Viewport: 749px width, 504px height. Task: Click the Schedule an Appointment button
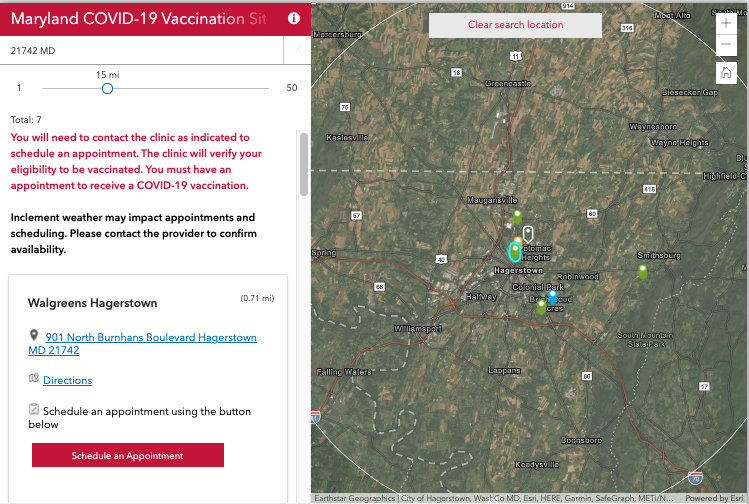128,455
